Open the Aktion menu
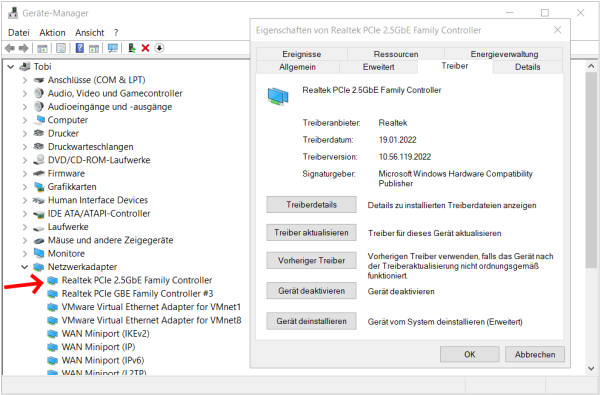Viewport: 600px width, 395px height. 52,33
